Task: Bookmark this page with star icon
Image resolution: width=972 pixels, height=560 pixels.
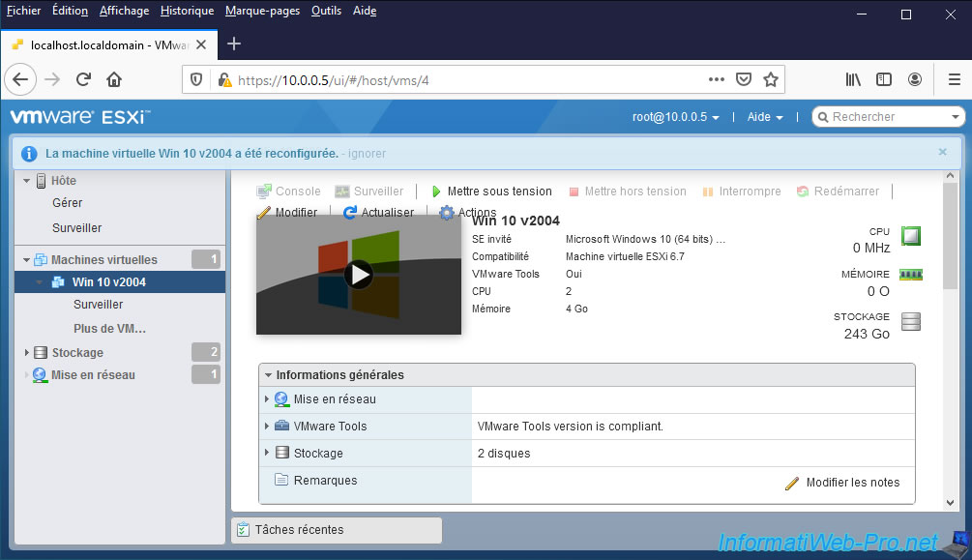Action: [770, 79]
